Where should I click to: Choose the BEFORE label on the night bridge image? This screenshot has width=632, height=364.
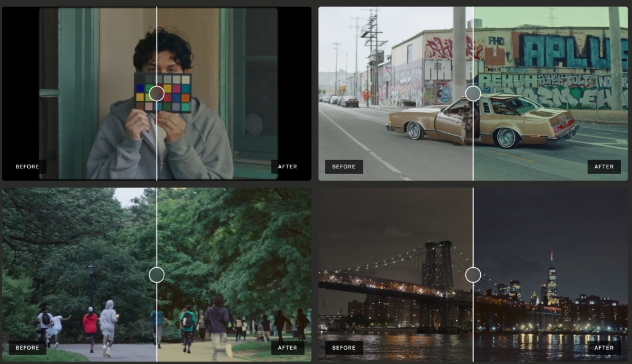tap(344, 348)
